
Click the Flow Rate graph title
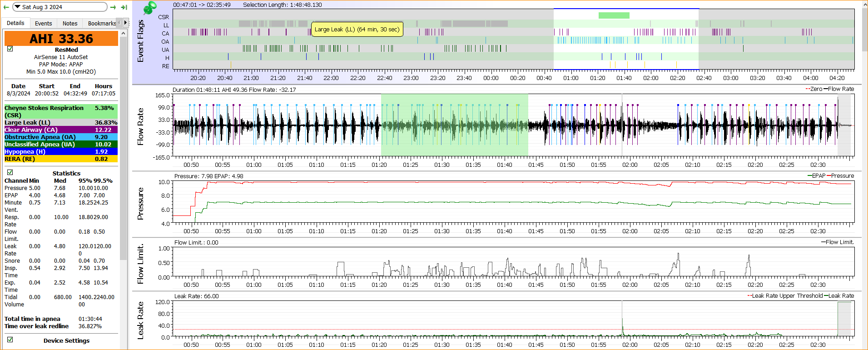click(x=140, y=126)
